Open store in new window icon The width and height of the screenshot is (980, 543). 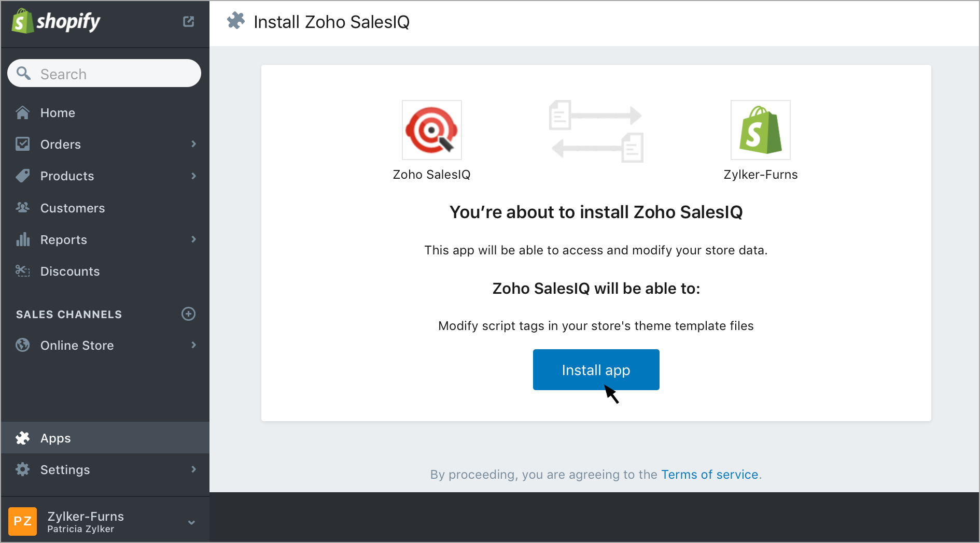click(188, 21)
